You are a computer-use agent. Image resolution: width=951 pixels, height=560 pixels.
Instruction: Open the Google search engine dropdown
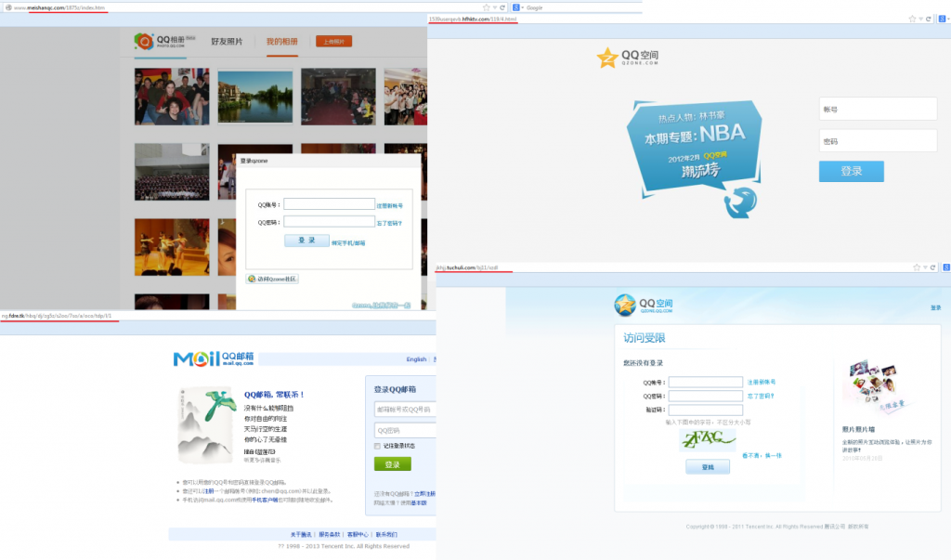point(518,7)
